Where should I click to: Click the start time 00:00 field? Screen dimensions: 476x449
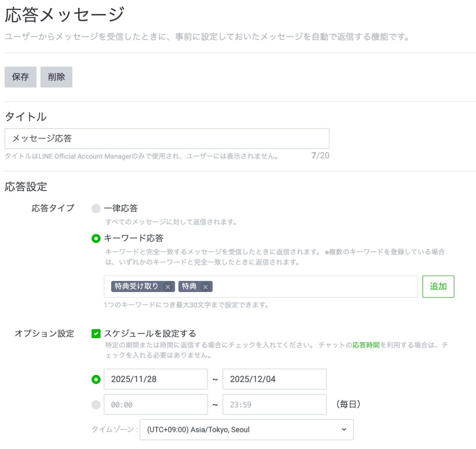[x=156, y=404]
